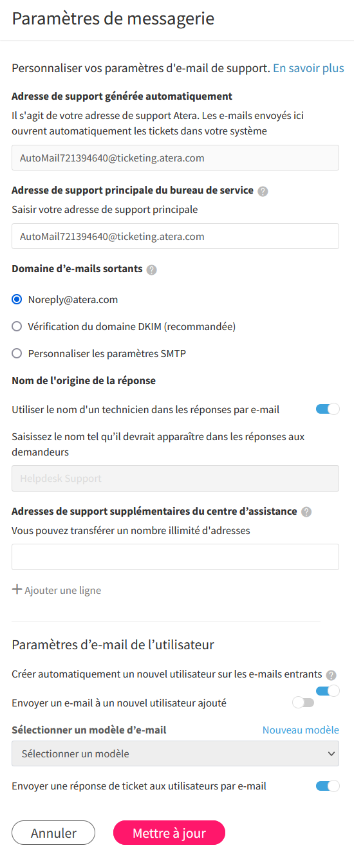Click help icon next to Domaine d'e-mails sortants
The image size is (354, 868).
coord(151,270)
